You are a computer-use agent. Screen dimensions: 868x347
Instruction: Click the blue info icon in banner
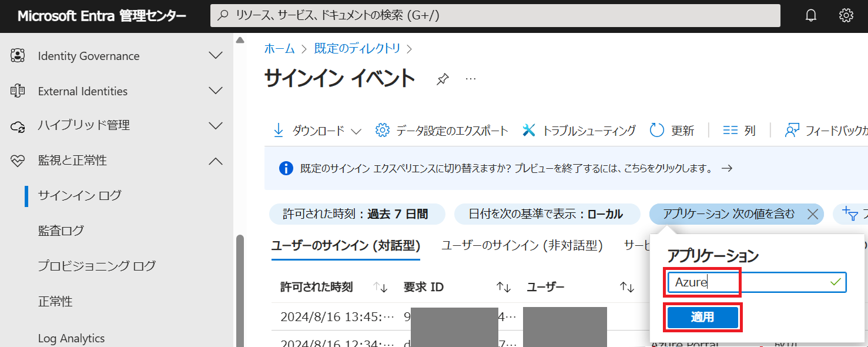286,169
